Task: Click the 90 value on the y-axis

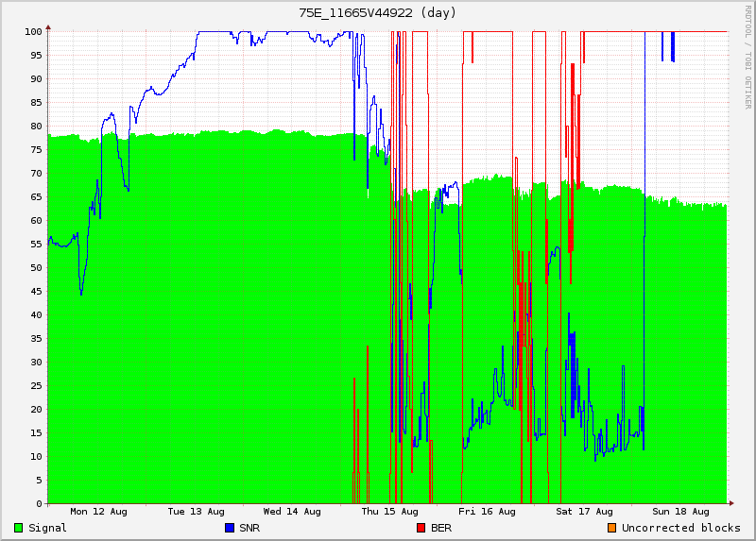Action: [36, 79]
